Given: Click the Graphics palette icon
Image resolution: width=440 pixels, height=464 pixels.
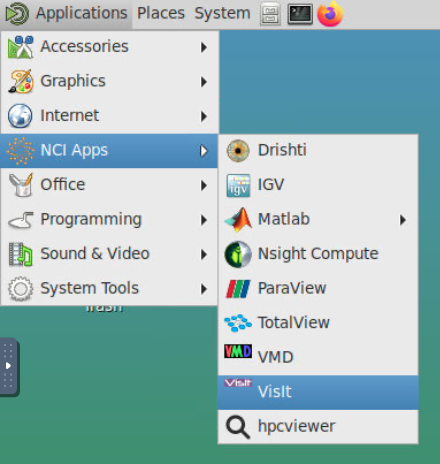Looking at the screenshot, I should [x=20, y=81].
